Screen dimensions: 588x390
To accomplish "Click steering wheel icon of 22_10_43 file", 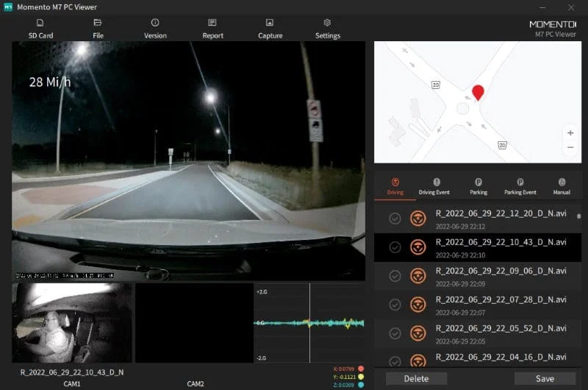I will 417,247.
